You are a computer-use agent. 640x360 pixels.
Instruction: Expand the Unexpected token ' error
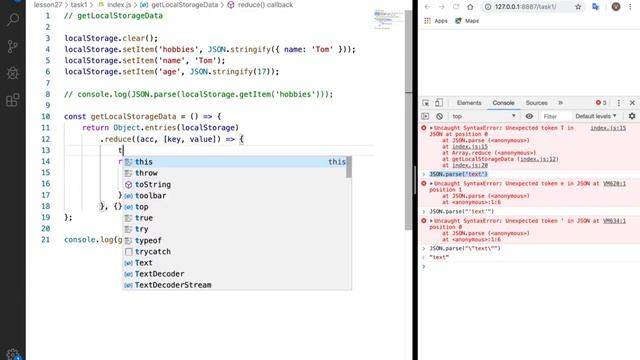point(431,221)
